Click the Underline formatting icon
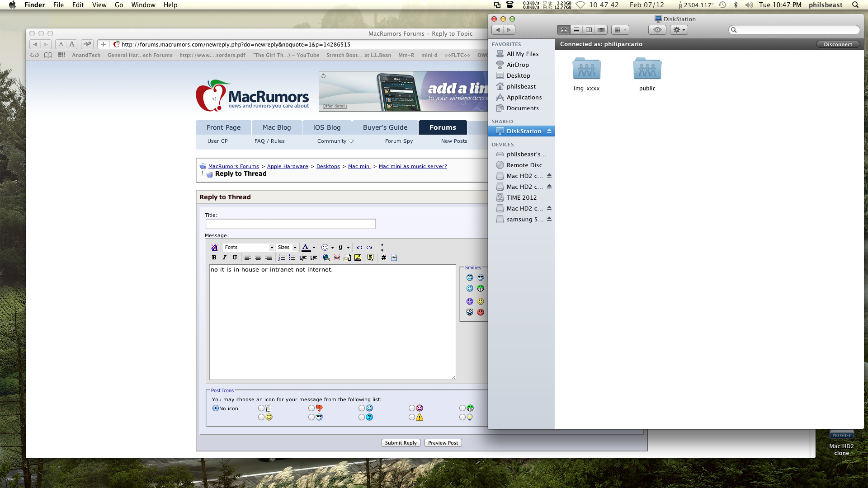868x488 pixels. click(235, 258)
